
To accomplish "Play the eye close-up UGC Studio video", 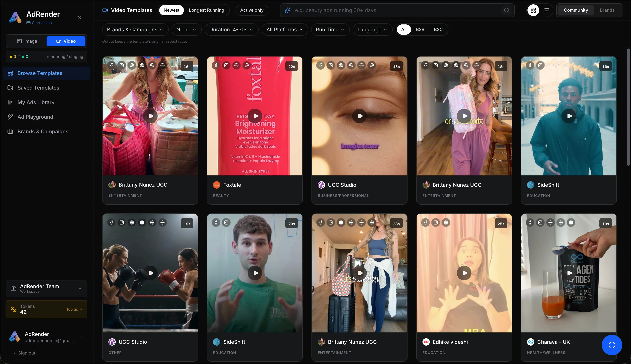I will [360, 116].
